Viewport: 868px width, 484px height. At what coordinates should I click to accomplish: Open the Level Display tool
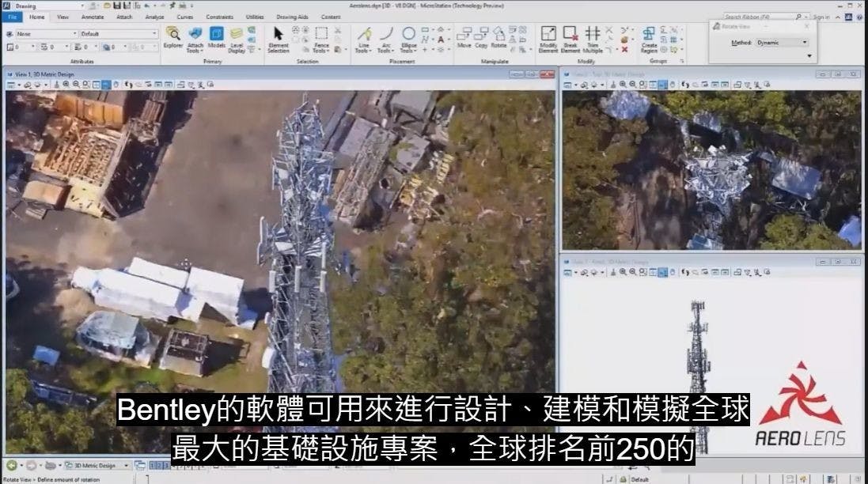(x=237, y=40)
